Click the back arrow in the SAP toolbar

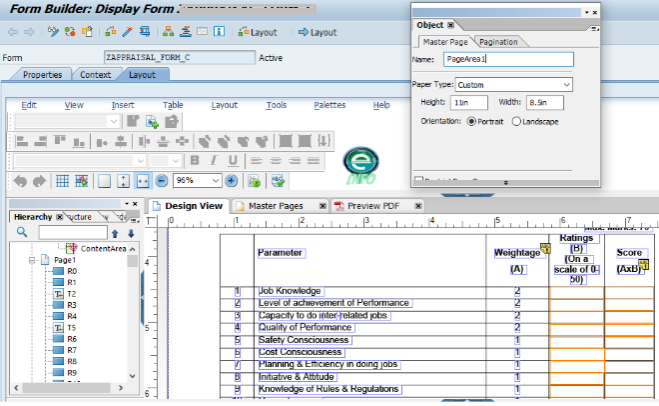[x=13, y=32]
